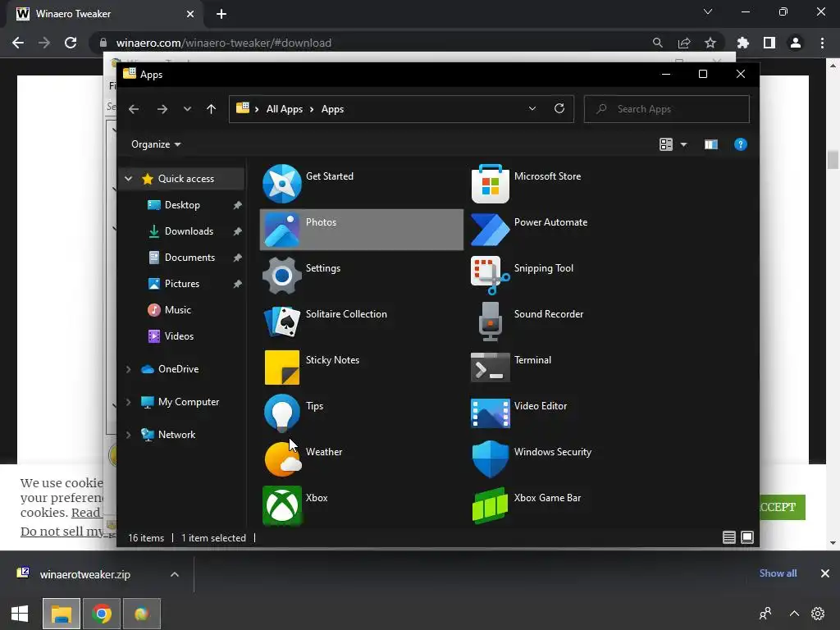Open the Get Started app icon
The height and width of the screenshot is (630, 840).
pyautogui.click(x=282, y=184)
